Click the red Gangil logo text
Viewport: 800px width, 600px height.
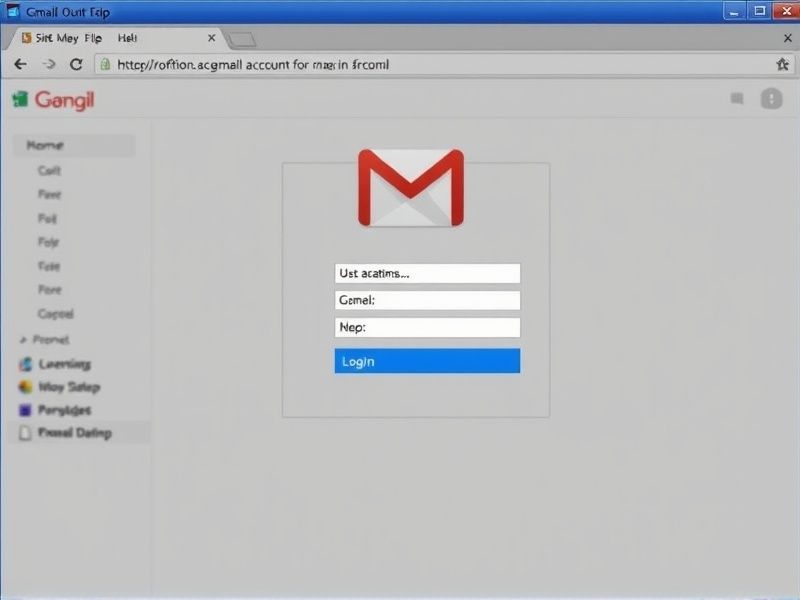[x=64, y=100]
